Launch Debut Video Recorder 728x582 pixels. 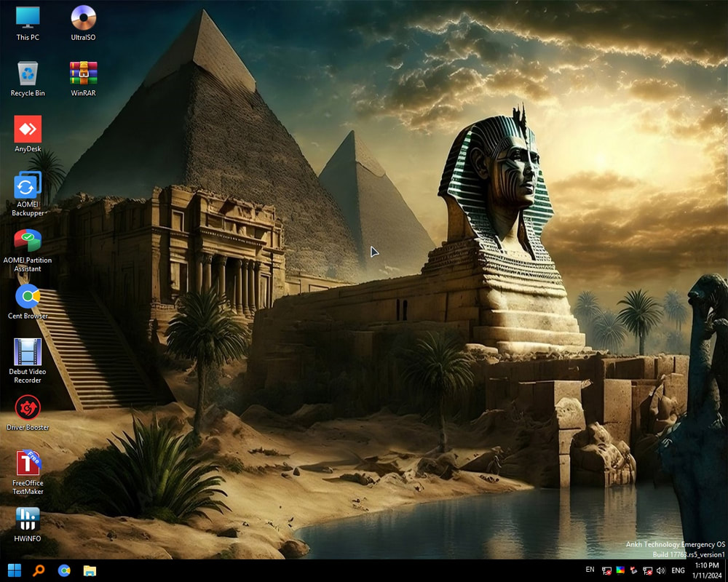28,353
